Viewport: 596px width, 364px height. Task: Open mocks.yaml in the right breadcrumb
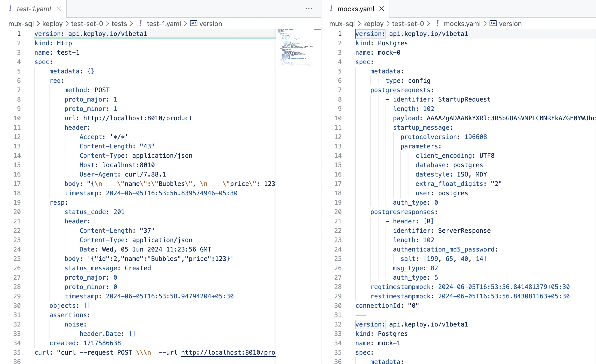[x=462, y=24]
